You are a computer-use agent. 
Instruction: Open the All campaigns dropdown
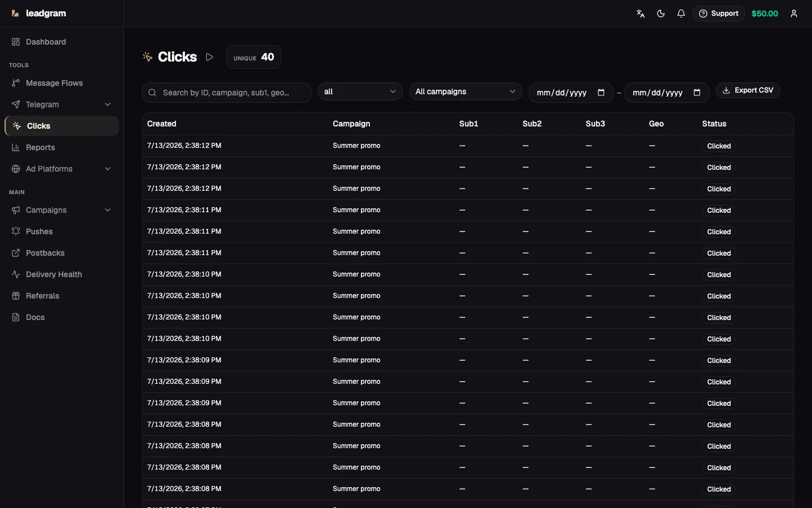(465, 91)
